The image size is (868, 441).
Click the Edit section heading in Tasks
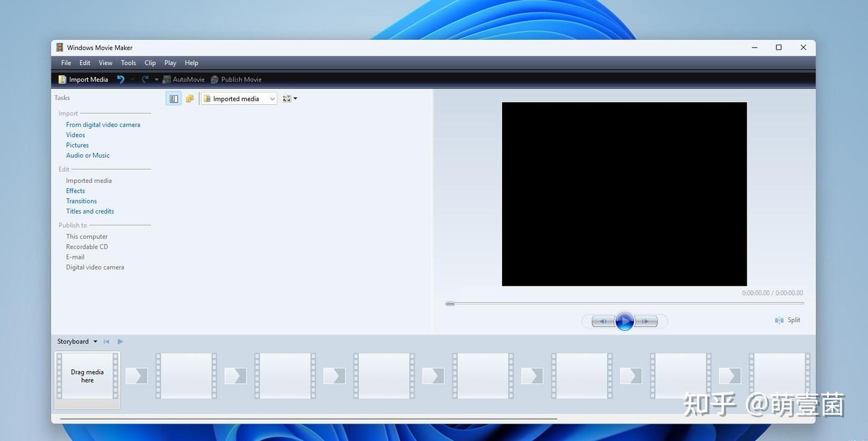[x=64, y=170]
